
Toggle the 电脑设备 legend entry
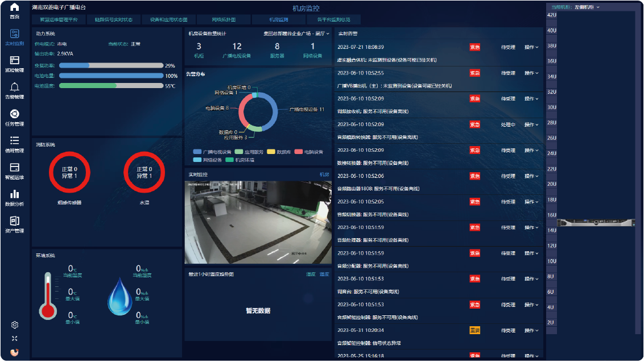coord(309,152)
